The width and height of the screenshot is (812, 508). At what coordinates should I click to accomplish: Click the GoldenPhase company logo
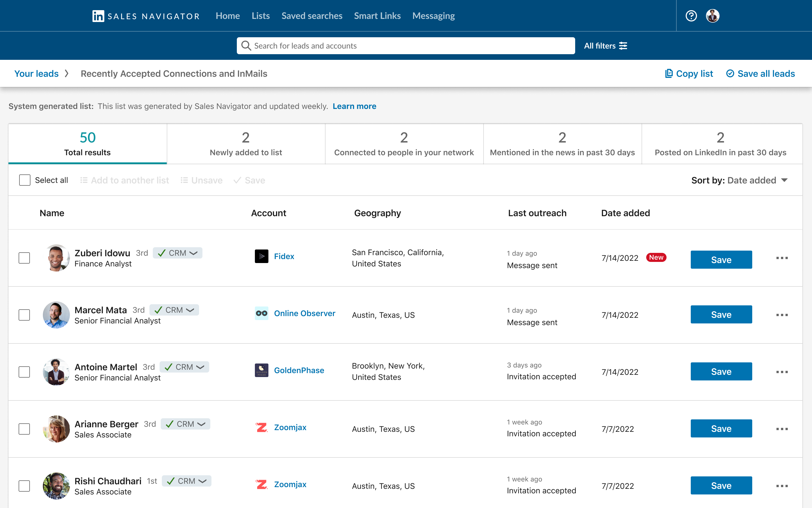(x=261, y=370)
